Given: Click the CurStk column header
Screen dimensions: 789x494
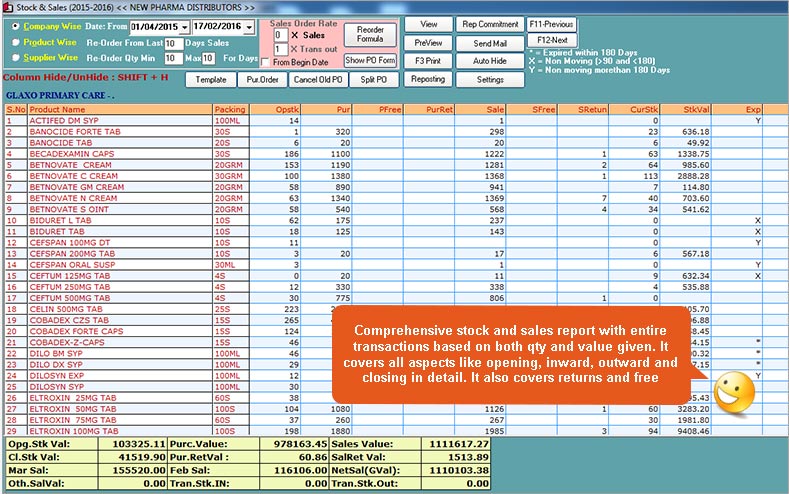Looking at the screenshot, I should 635,109.
